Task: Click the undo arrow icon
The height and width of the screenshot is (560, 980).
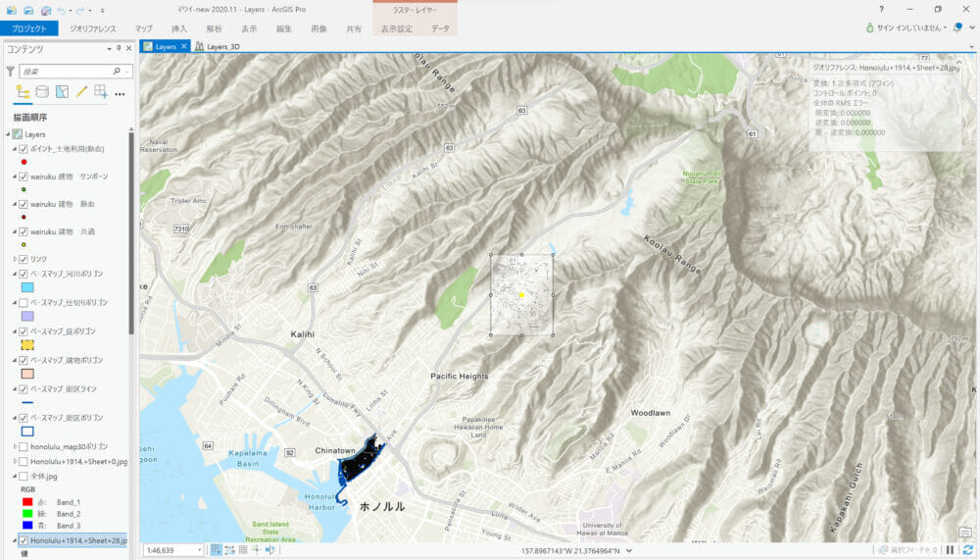Action: 61,10
